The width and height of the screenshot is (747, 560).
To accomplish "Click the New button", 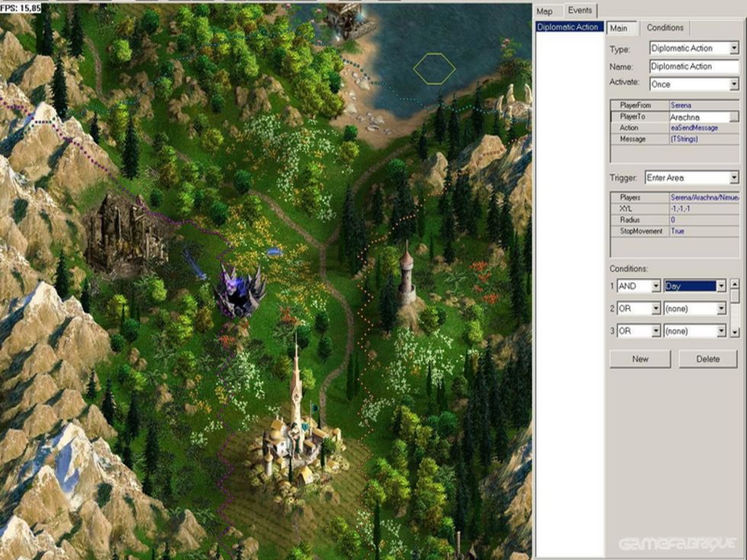I will 640,359.
